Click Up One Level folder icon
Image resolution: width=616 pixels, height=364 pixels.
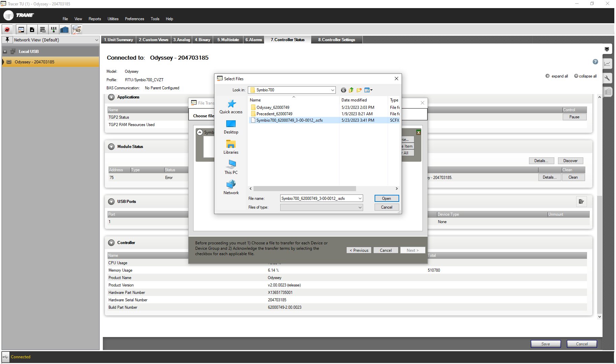(351, 90)
